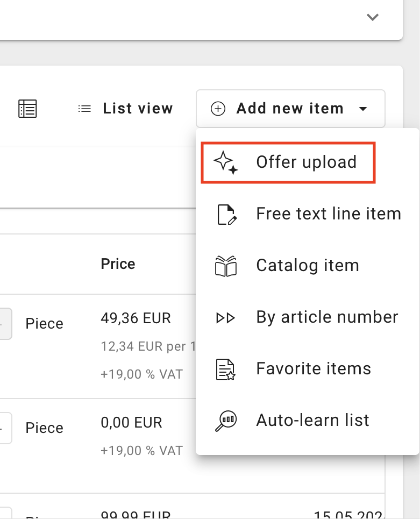Open Favorite items from the dropdown
The height and width of the screenshot is (519, 420).
[x=314, y=369]
